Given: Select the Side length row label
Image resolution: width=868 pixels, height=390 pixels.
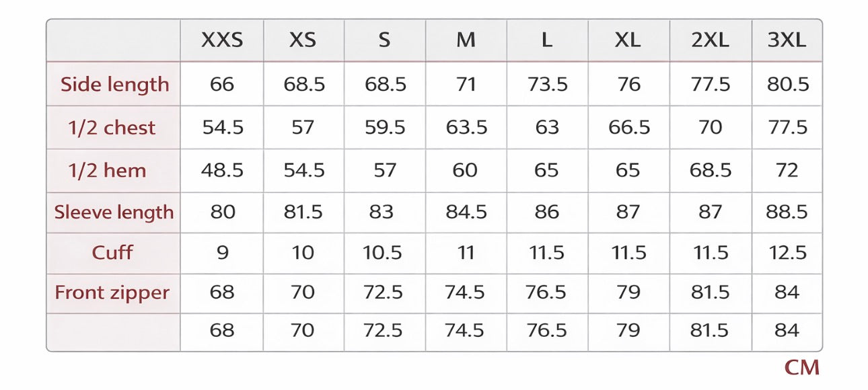Looking at the screenshot, I should coord(114,85).
